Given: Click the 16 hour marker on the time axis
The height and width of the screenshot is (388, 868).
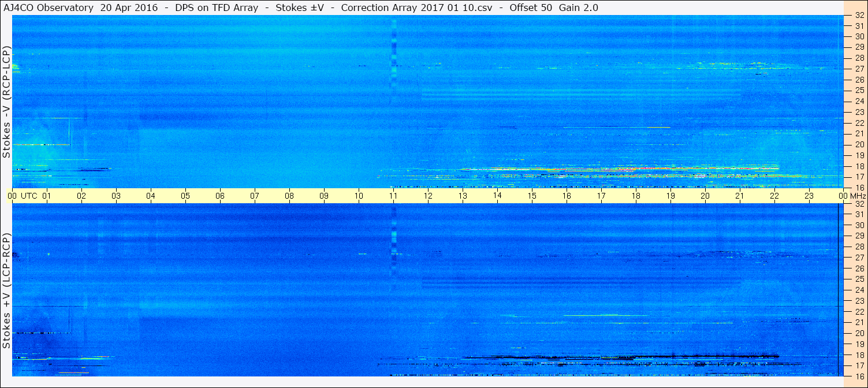Looking at the screenshot, I should point(567,196).
